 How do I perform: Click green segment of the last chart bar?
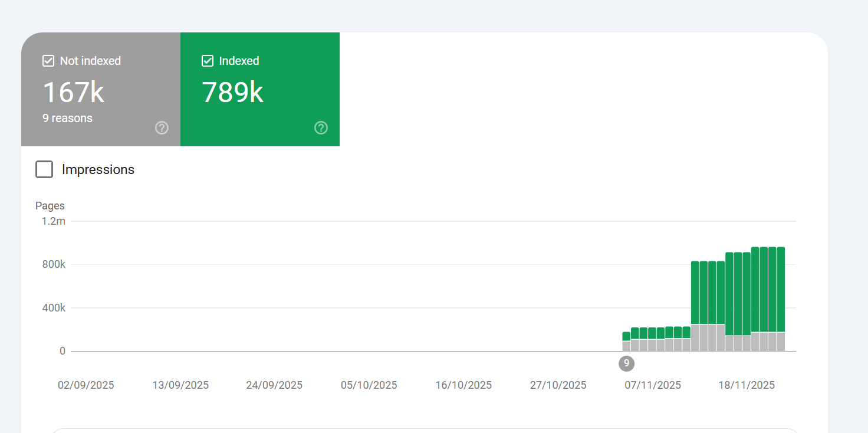781,289
